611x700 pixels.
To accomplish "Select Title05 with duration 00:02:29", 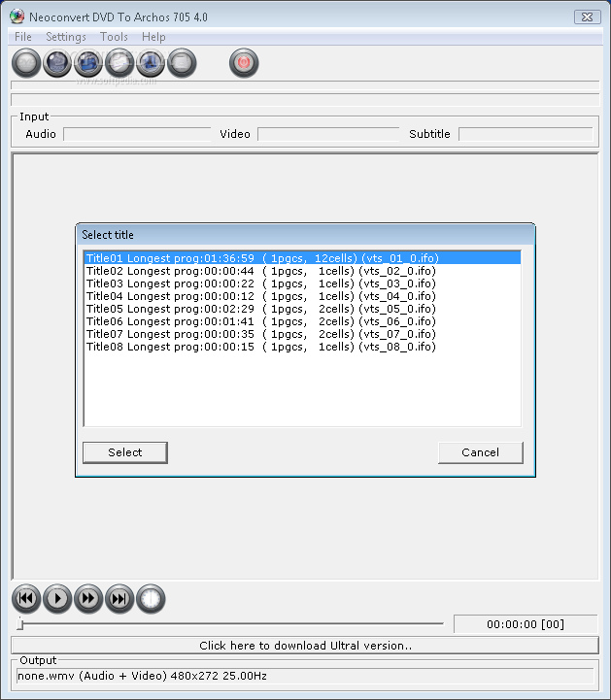I will click(302, 309).
